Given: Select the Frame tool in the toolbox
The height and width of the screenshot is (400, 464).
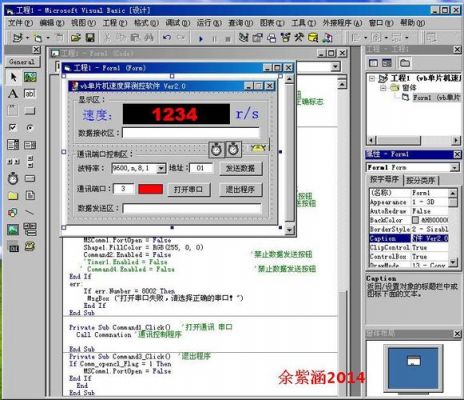Looking at the screenshot, I should [13, 110].
